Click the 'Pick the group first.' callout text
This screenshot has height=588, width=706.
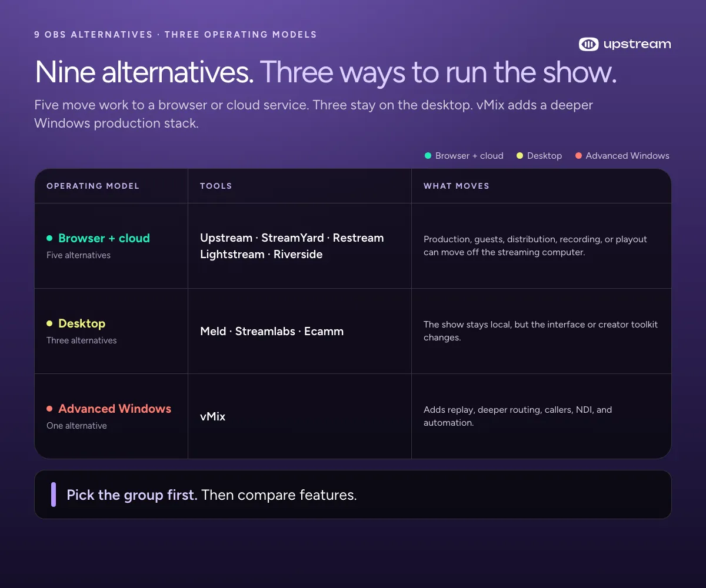132,495
